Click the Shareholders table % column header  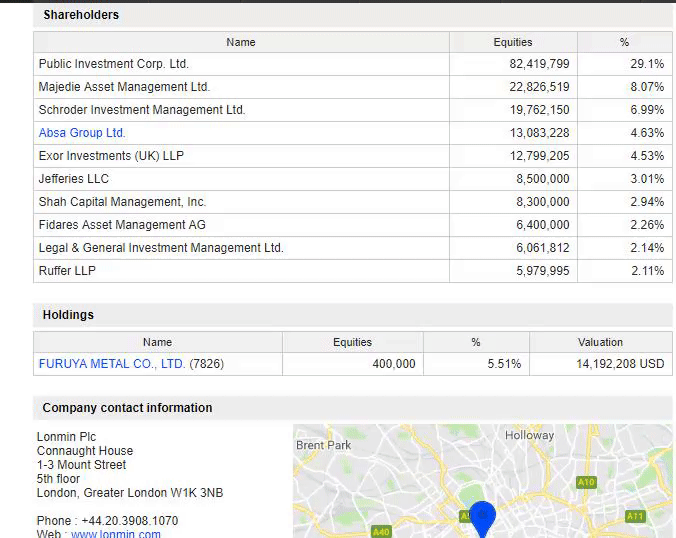coord(624,42)
